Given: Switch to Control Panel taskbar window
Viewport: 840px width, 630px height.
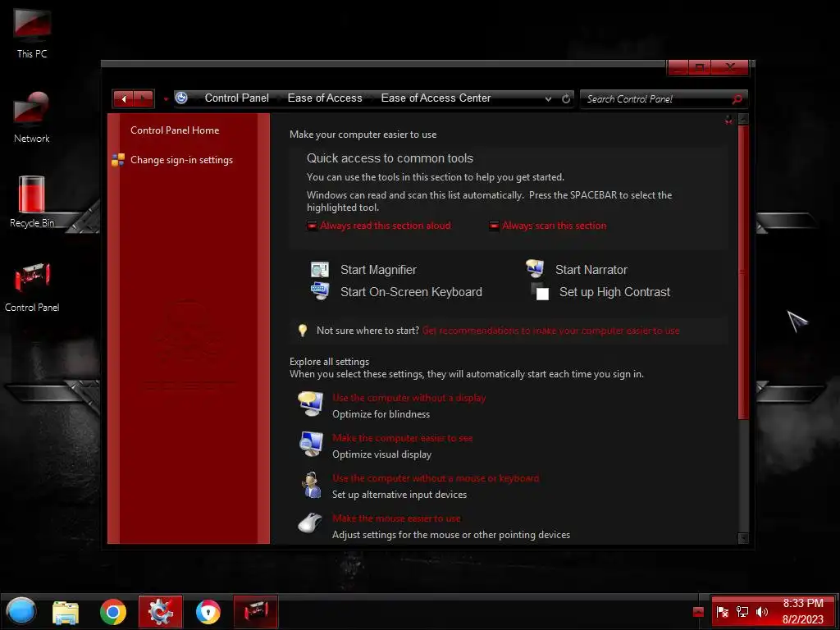Looking at the screenshot, I should pos(256,611).
